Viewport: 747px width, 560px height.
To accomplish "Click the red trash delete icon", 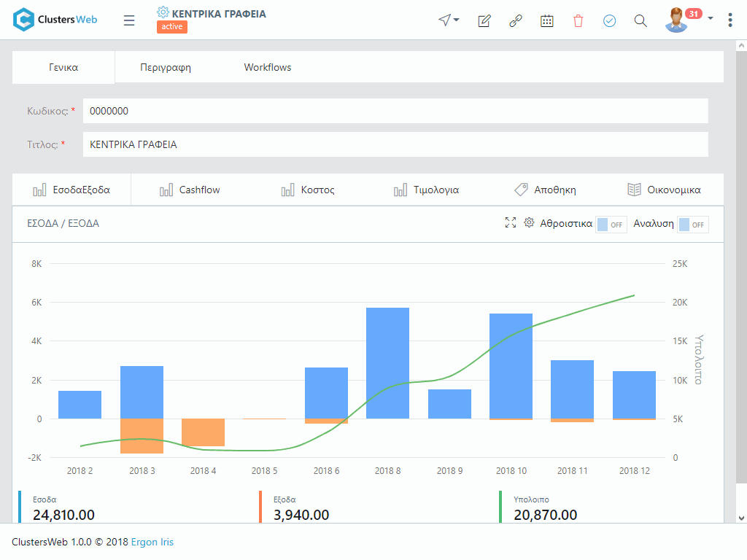I will tap(578, 20).
